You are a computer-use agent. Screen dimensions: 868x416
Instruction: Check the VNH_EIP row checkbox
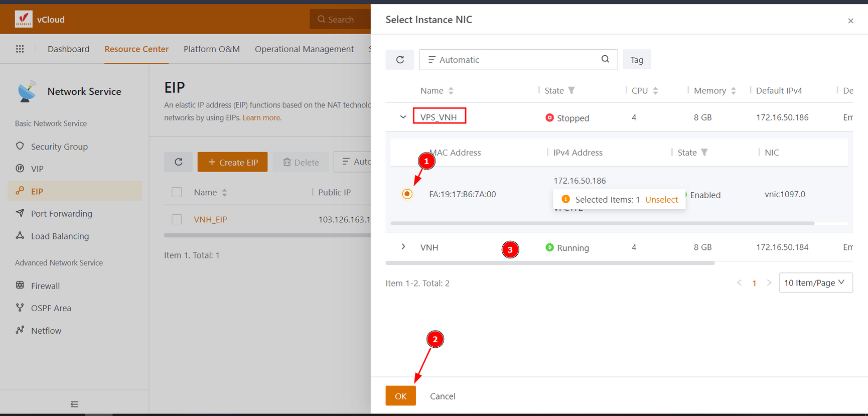(177, 219)
